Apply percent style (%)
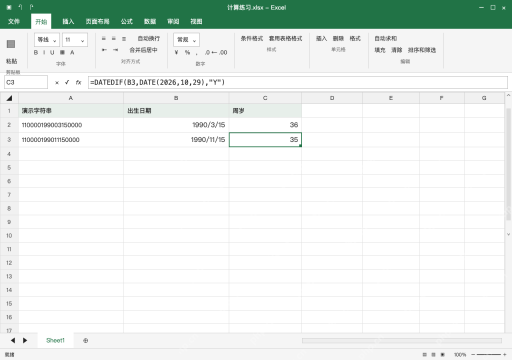 click(x=187, y=52)
